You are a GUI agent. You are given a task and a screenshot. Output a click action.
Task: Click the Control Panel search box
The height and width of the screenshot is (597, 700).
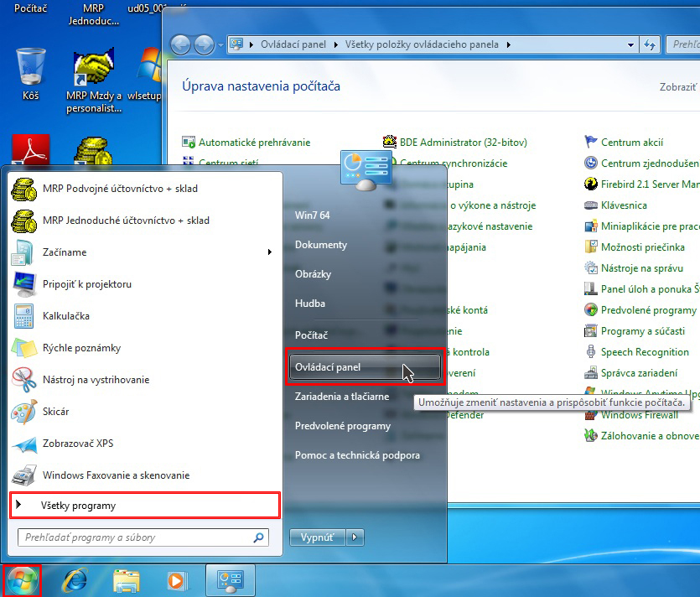(683, 44)
